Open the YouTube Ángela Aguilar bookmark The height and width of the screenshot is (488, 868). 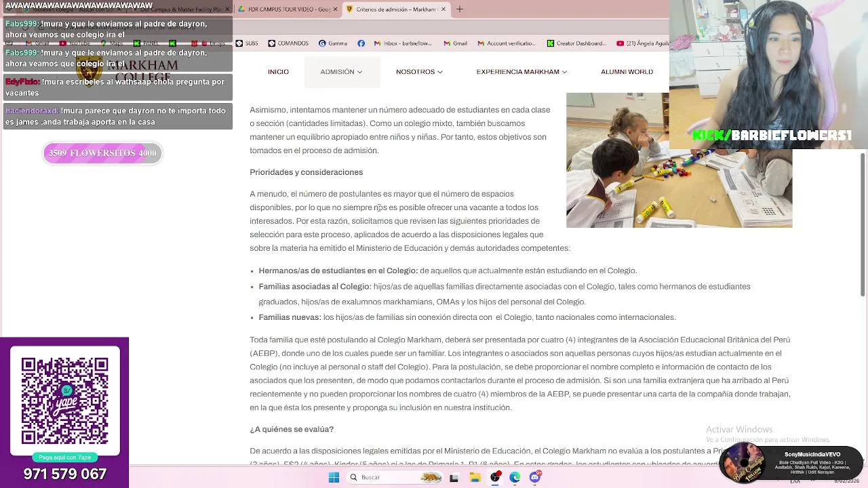pos(643,43)
